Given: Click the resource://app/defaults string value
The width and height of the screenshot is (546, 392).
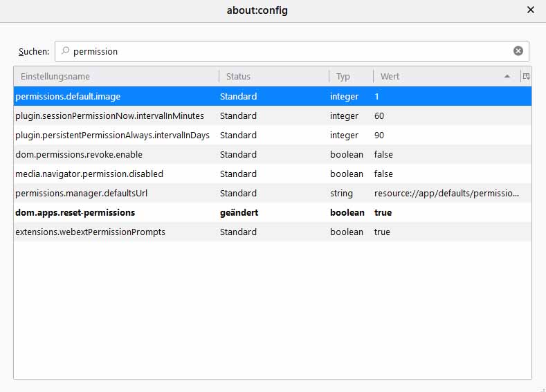Looking at the screenshot, I should click(446, 194).
